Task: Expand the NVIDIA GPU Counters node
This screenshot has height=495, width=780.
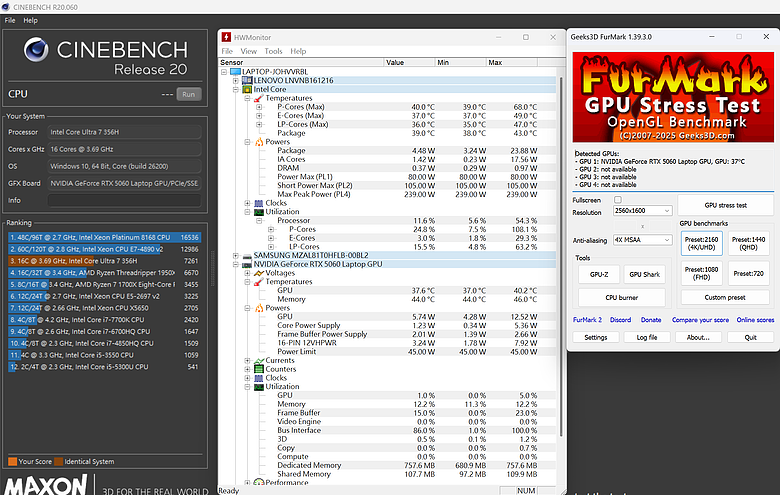Action: [x=248, y=369]
